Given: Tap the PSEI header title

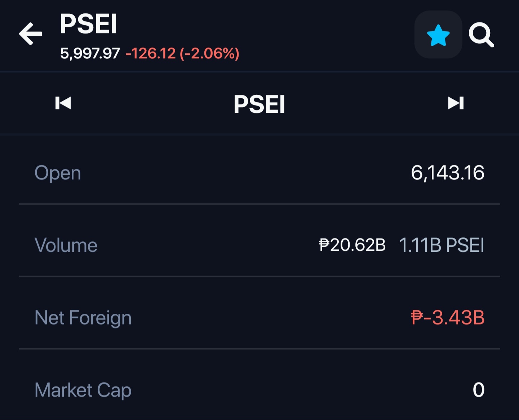Looking at the screenshot, I should 88,24.
